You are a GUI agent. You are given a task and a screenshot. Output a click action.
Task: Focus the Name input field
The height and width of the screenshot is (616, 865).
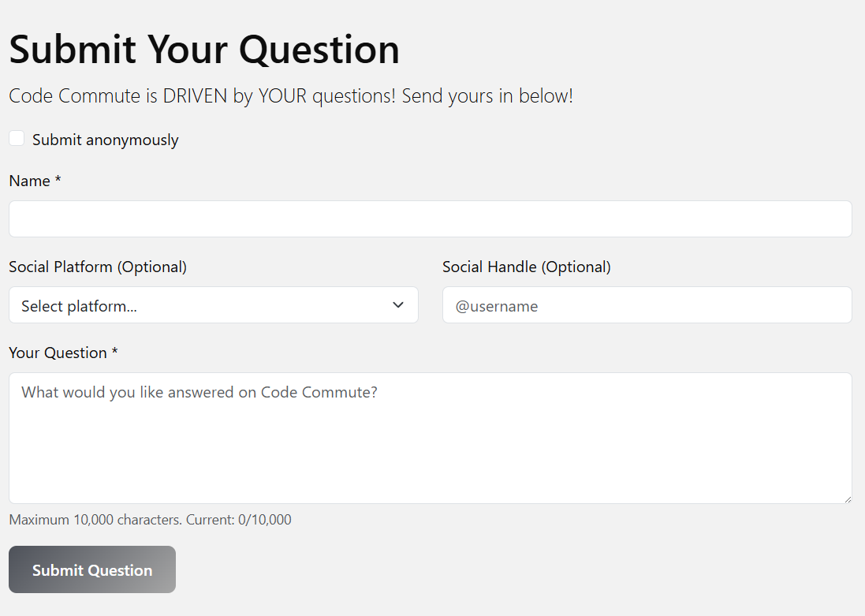coord(430,218)
